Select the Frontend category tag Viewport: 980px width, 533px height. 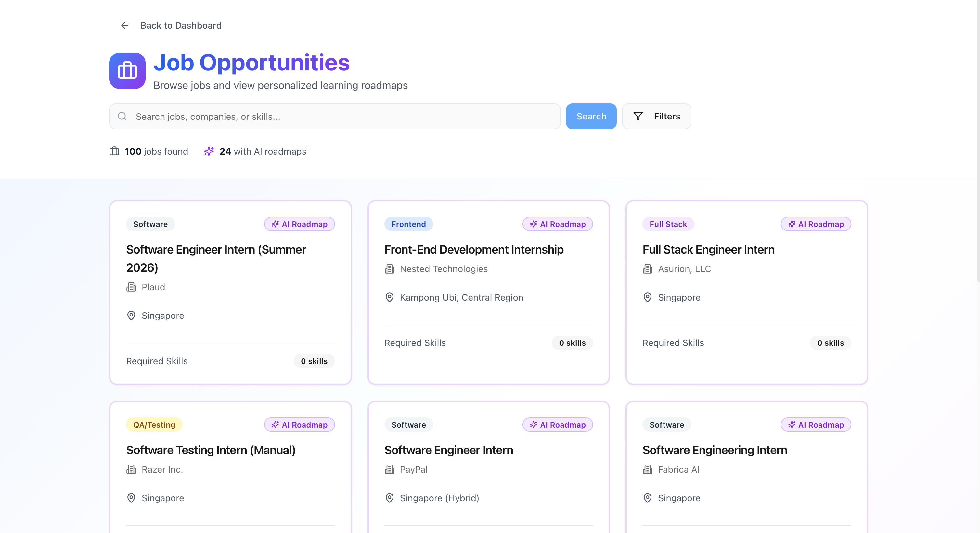tap(408, 224)
